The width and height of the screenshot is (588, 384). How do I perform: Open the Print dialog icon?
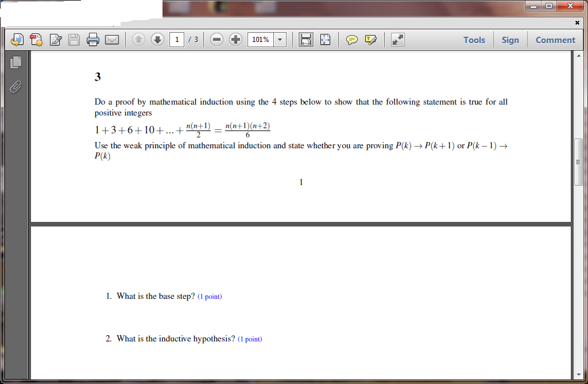click(x=91, y=40)
